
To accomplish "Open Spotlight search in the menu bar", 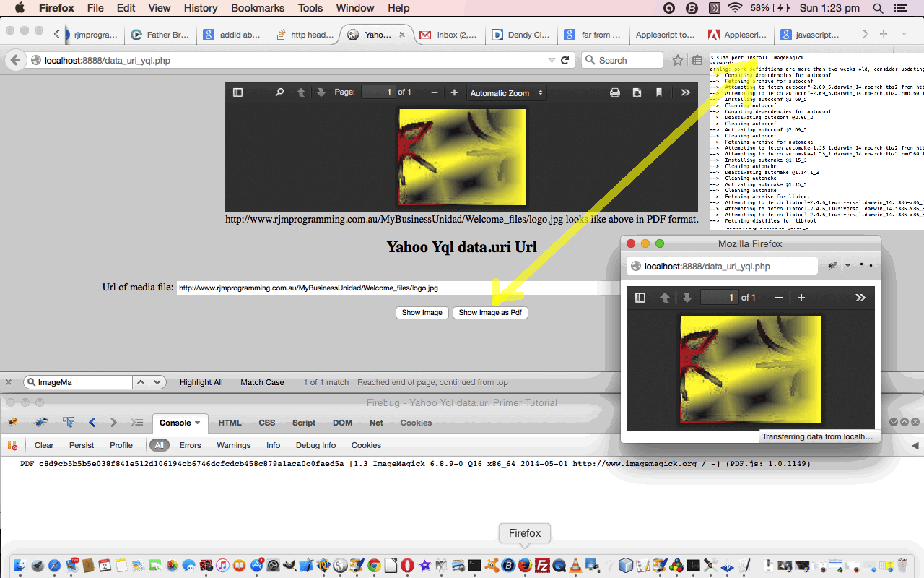I will pyautogui.click(x=879, y=8).
